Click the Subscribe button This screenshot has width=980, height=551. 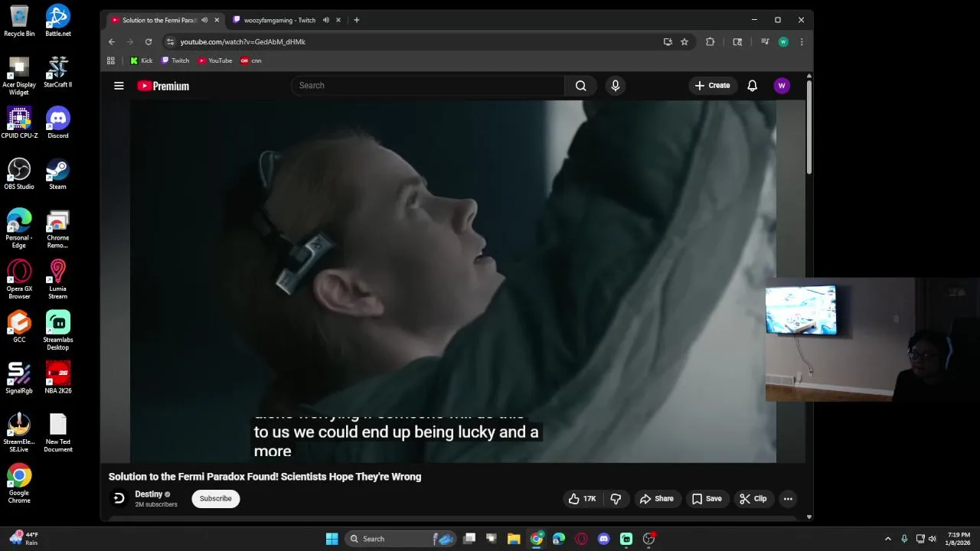(215, 499)
